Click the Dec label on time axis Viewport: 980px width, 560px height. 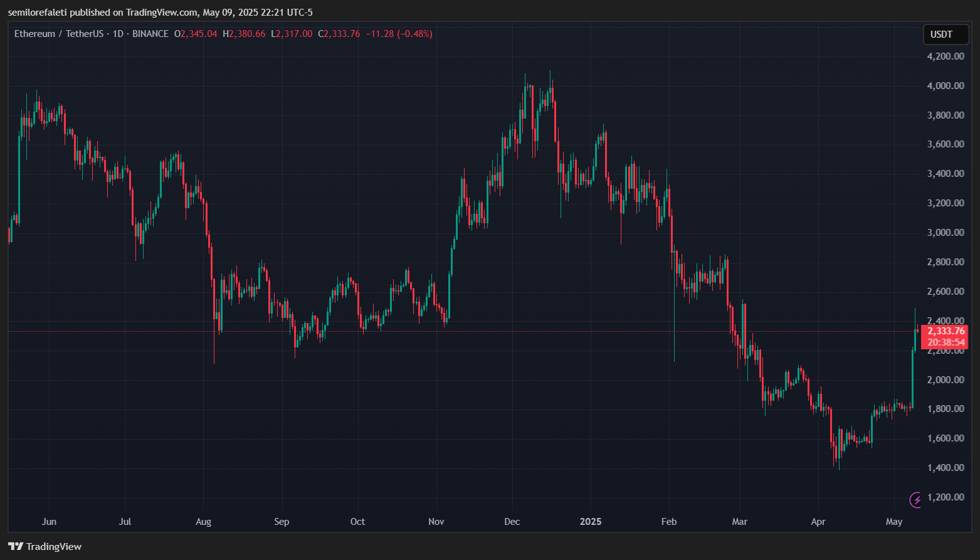(x=512, y=522)
